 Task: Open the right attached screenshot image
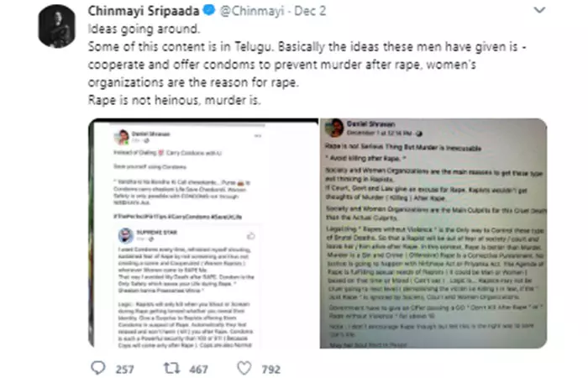(433, 234)
